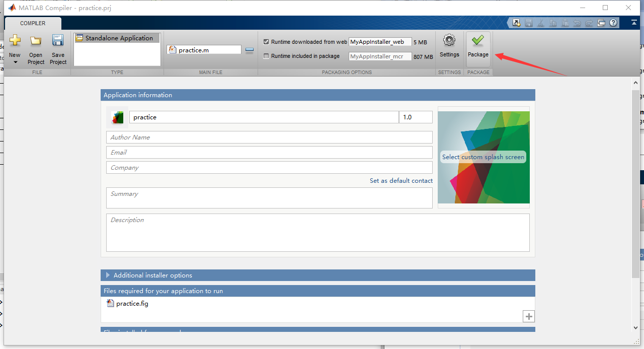Click the 807 MB size label
644x349 pixels.
pyautogui.click(x=423, y=57)
